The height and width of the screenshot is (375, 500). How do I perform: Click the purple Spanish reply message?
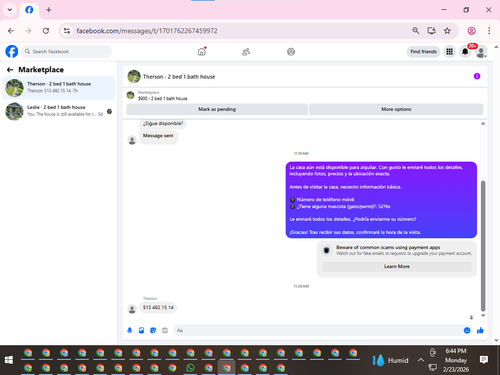[381, 200]
